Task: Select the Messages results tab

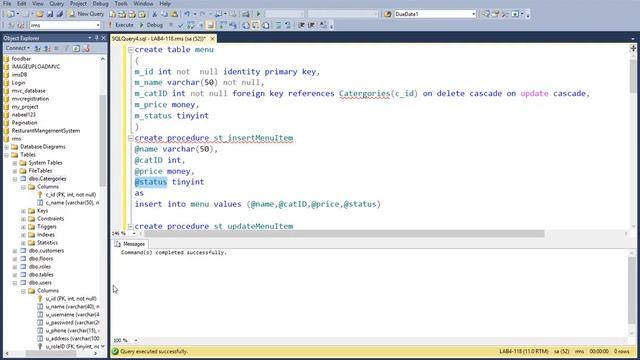Action: click(130, 244)
